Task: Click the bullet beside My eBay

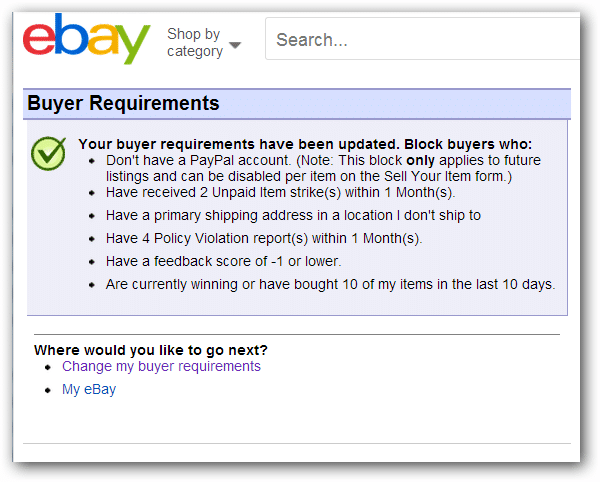Action: pyautogui.click(x=48, y=390)
